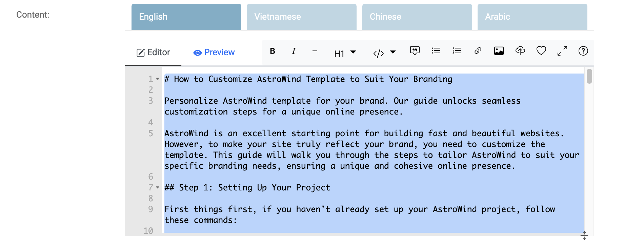644x246 pixels.
Task: Insert a blockquote using the quote icon
Action: (x=415, y=51)
